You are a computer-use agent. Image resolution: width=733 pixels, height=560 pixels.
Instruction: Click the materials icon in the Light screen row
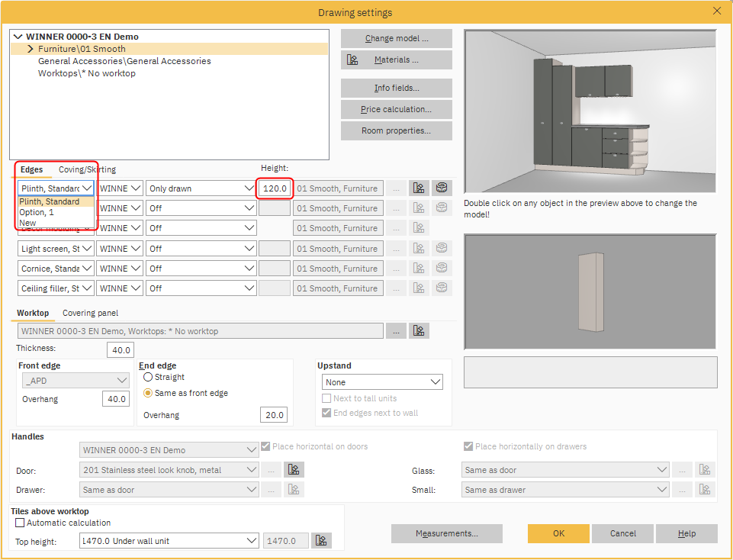point(418,249)
